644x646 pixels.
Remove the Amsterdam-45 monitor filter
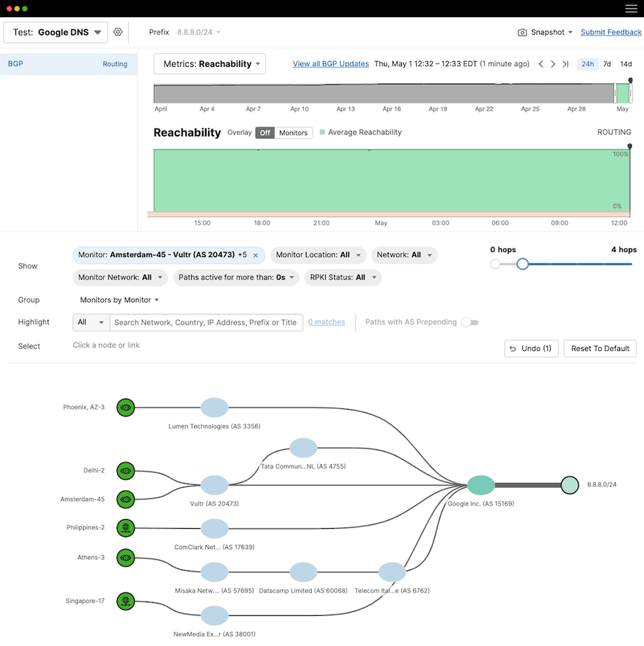coord(256,255)
